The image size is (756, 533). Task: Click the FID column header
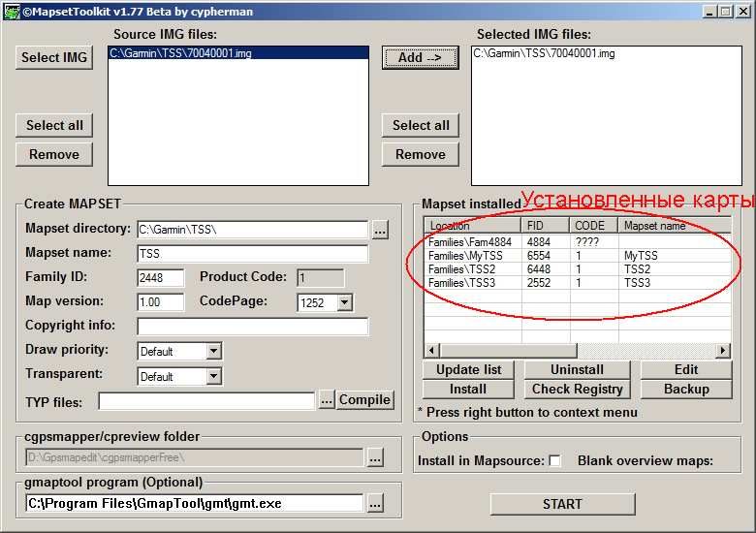(546, 225)
